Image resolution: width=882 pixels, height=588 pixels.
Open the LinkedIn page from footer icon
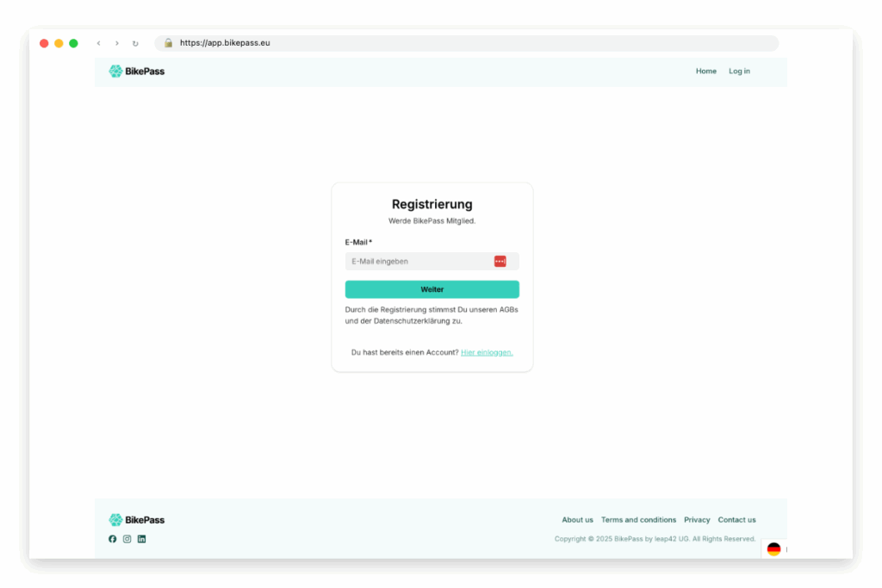tap(141, 539)
